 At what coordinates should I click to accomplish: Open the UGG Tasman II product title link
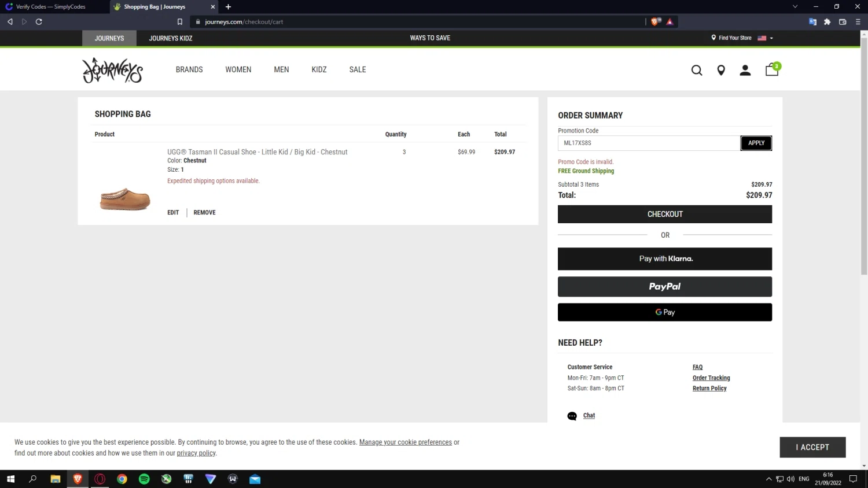257,152
